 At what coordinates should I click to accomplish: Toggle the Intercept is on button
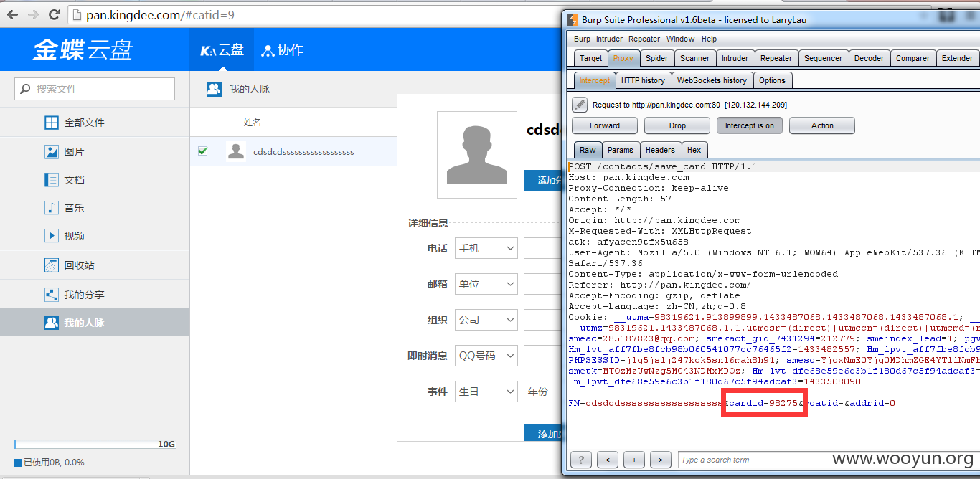click(750, 125)
